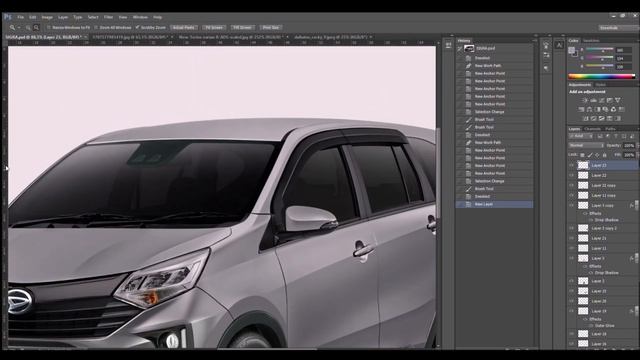Viewport: 640px width, 360px height.
Task: Open the zoom tool preset picker arrow
Action: [x=19, y=27]
